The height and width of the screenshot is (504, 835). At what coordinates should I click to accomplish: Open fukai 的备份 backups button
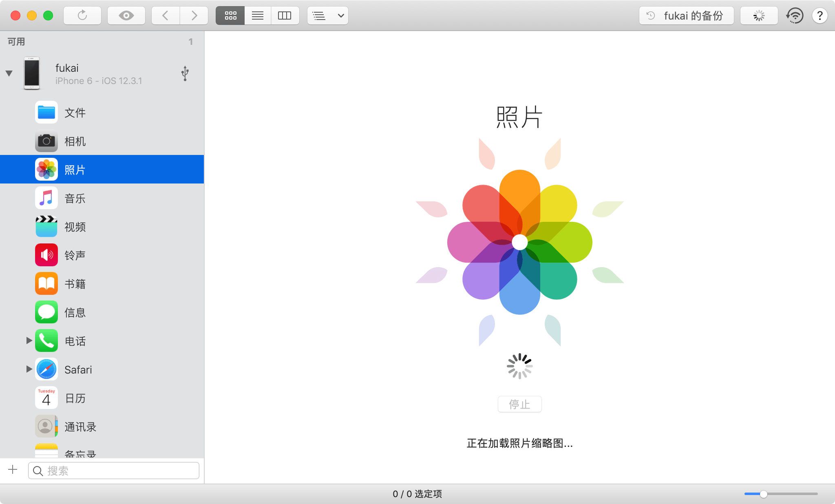pos(687,15)
